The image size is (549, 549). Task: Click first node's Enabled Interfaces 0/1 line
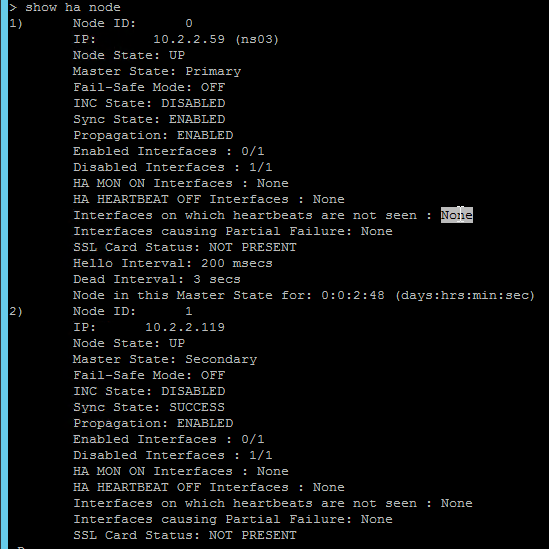[x=169, y=151]
